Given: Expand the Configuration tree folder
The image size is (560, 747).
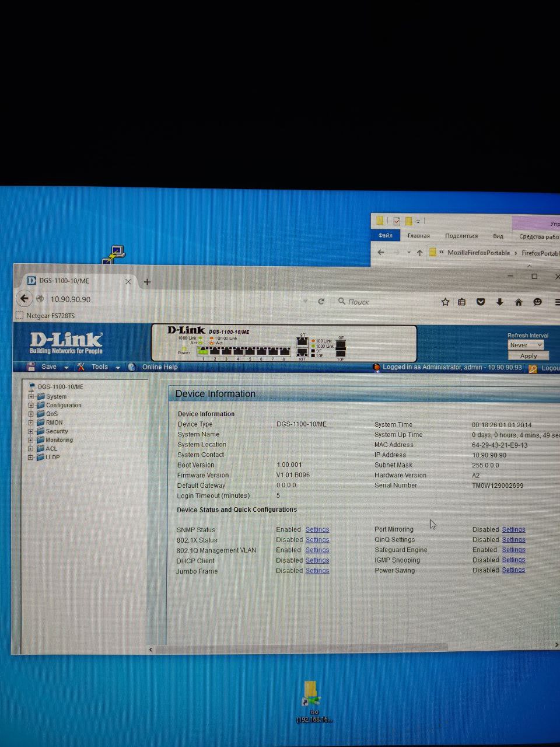Looking at the screenshot, I should tap(31, 405).
